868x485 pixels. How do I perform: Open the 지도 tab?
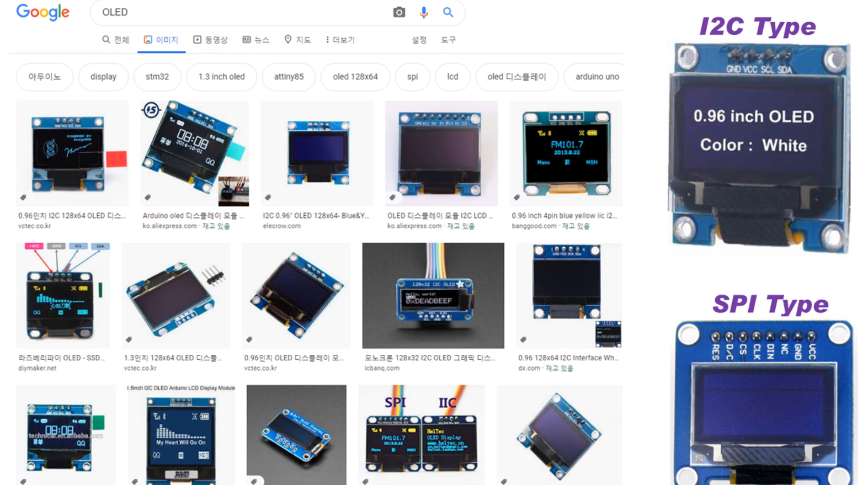click(297, 40)
